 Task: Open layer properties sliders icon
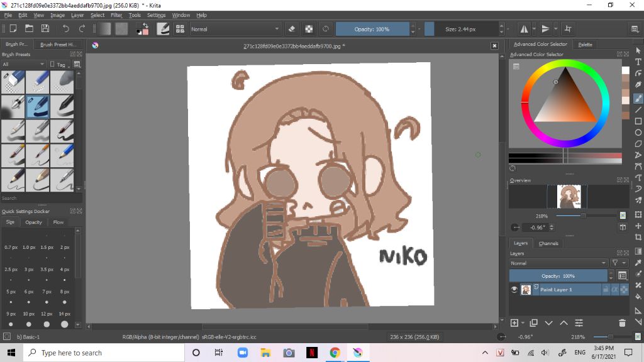coord(579,323)
